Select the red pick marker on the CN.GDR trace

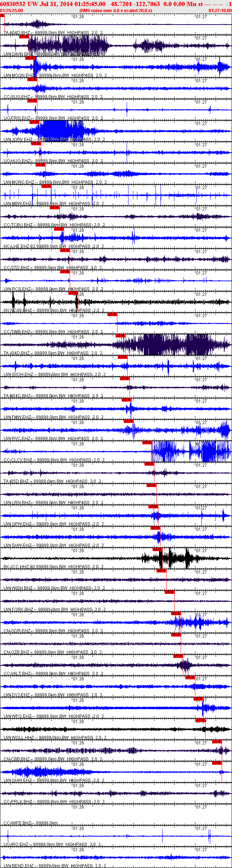pyautogui.click(x=176, y=613)
